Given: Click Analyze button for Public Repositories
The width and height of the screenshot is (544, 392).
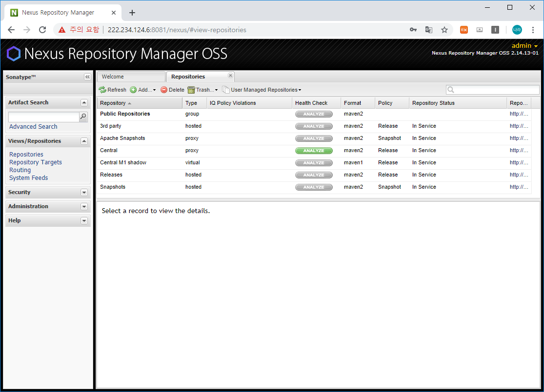Looking at the screenshot, I should [x=314, y=114].
